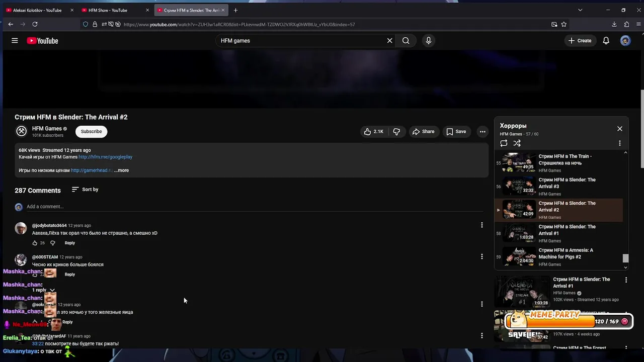Open options for the 600STEAM comment
644x362 pixels.
click(481, 256)
